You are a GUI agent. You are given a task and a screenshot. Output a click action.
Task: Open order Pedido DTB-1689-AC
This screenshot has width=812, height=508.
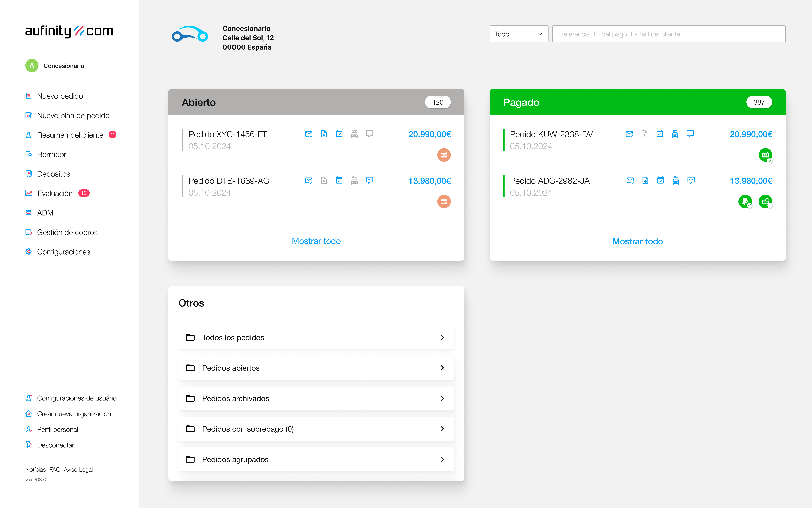click(x=229, y=181)
